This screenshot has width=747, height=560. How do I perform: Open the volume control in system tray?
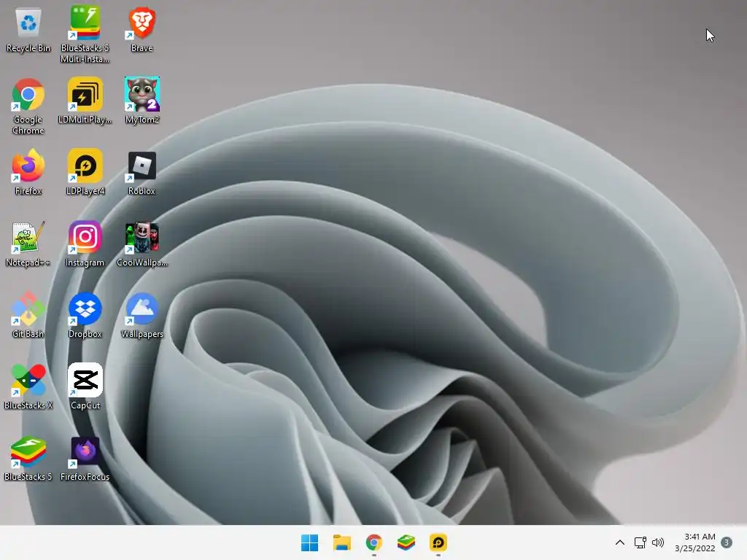point(658,542)
